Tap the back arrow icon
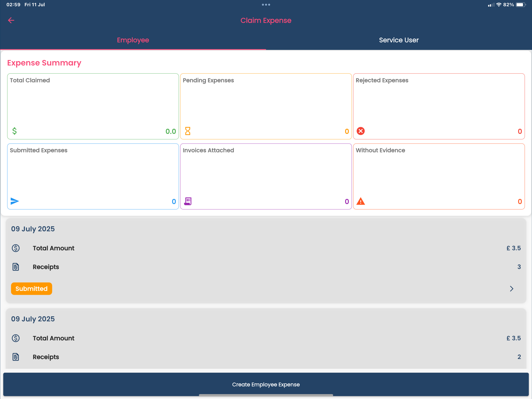The width and height of the screenshot is (532, 399). tap(11, 20)
